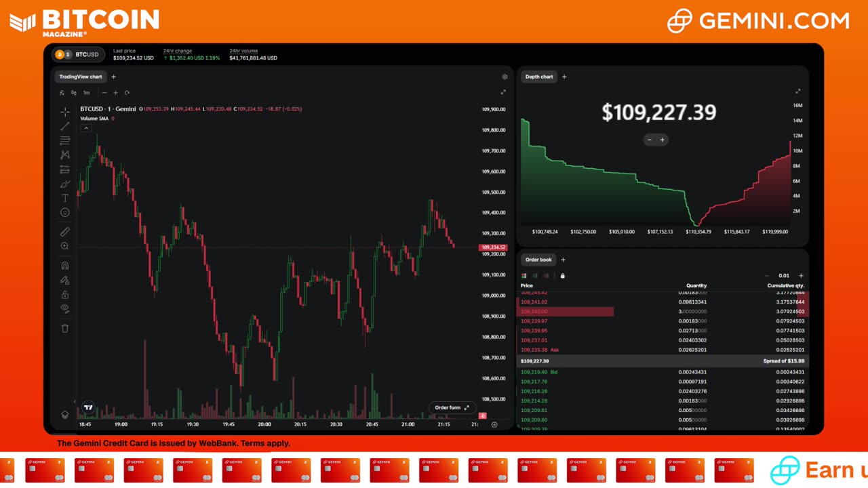Click the TradingView logo on chart
The width and height of the screenshot is (868, 488).
pyautogui.click(x=88, y=407)
